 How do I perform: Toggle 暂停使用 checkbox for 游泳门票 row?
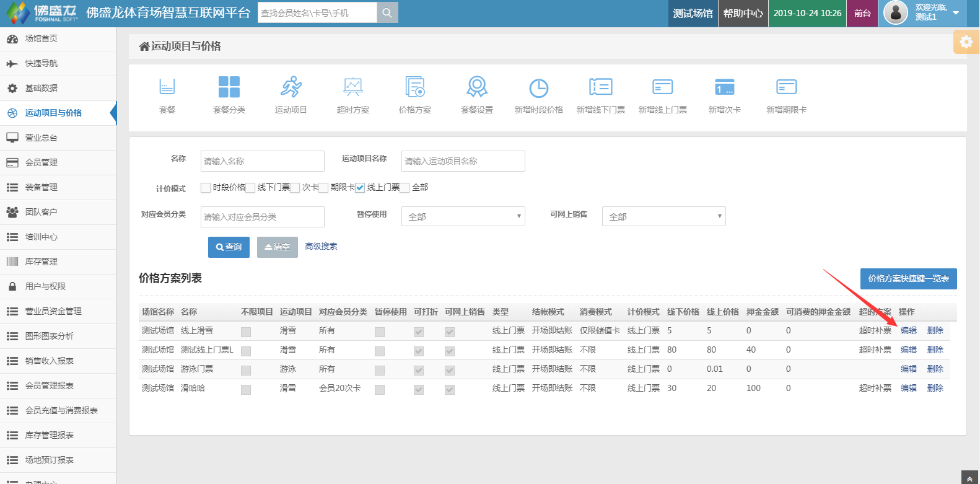(x=380, y=371)
